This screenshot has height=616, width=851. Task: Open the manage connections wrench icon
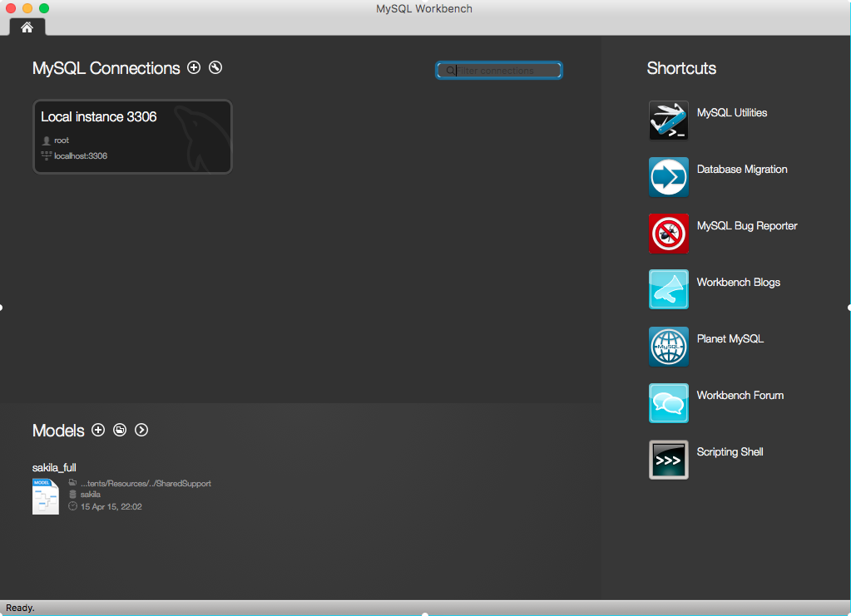[215, 67]
